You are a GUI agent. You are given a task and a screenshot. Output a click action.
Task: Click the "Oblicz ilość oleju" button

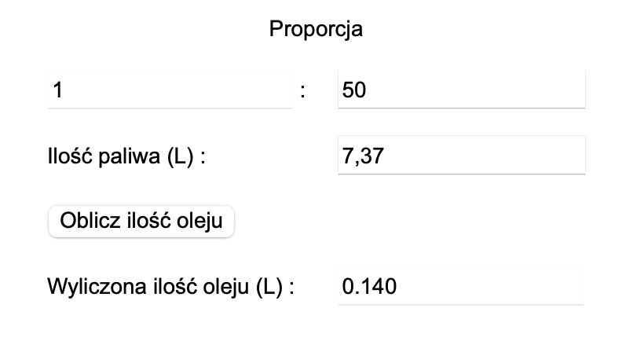[x=141, y=221]
